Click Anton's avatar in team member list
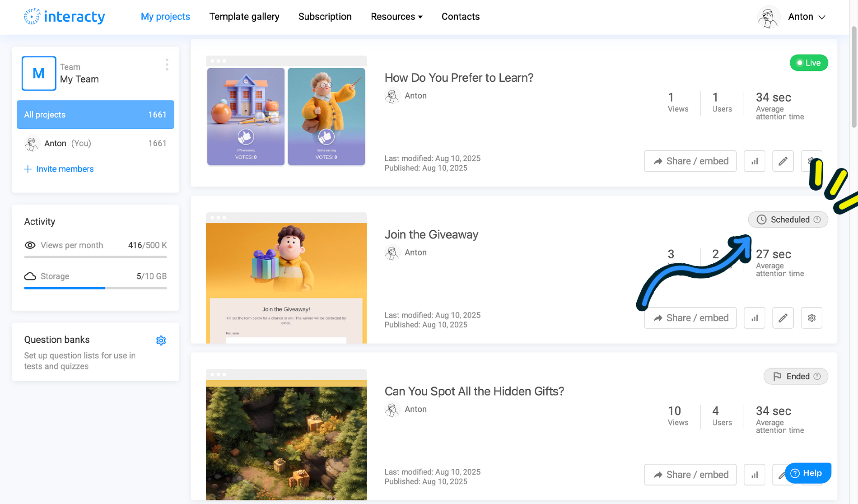858x504 pixels. [x=31, y=144]
